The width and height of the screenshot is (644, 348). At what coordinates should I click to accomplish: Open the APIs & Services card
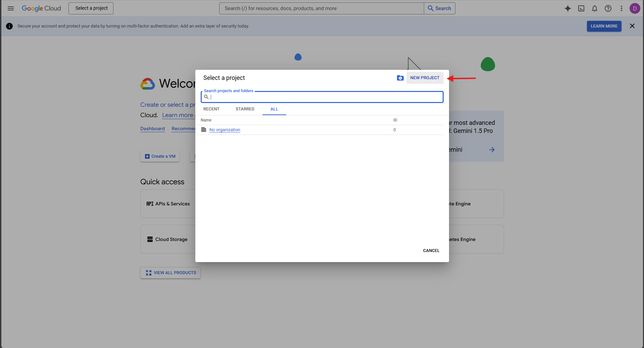pyautogui.click(x=168, y=204)
